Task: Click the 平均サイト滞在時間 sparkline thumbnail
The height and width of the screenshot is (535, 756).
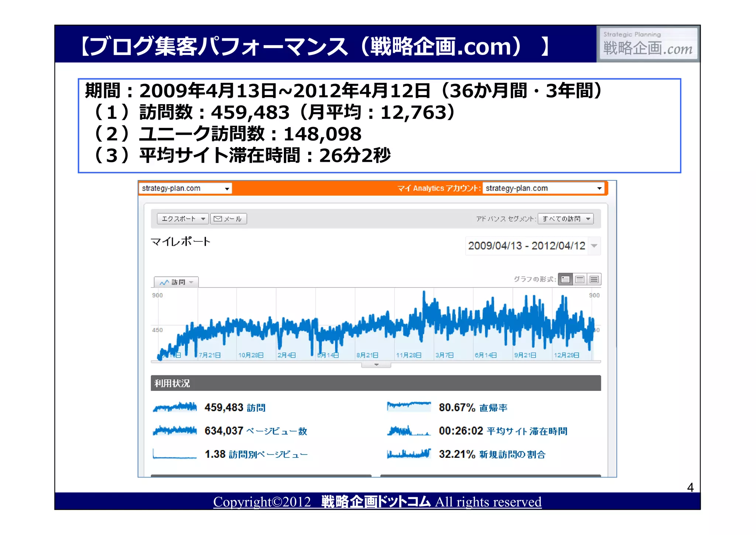Action: [x=409, y=430]
